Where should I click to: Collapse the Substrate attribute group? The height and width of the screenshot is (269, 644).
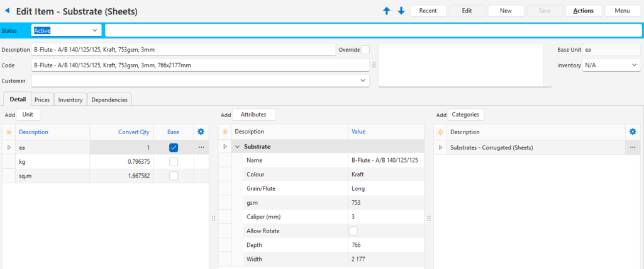(x=238, y=147)
